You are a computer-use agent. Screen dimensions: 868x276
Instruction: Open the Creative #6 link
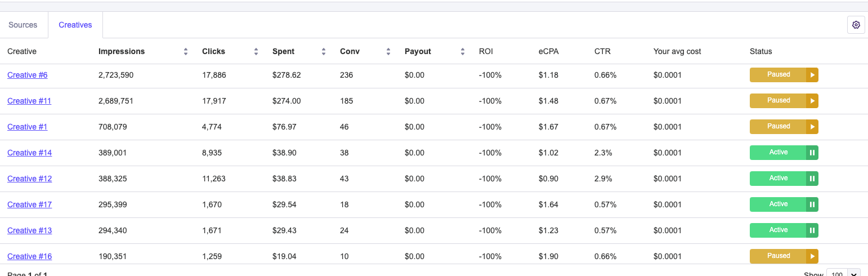pyautogui.click(x=28, y=75)
